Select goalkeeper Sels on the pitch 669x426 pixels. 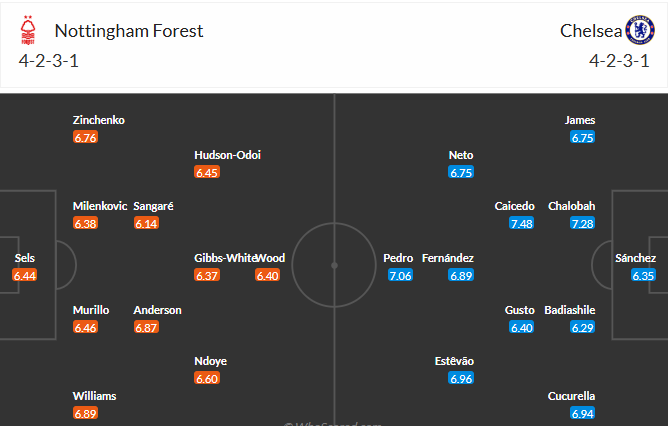pos(24,258)
